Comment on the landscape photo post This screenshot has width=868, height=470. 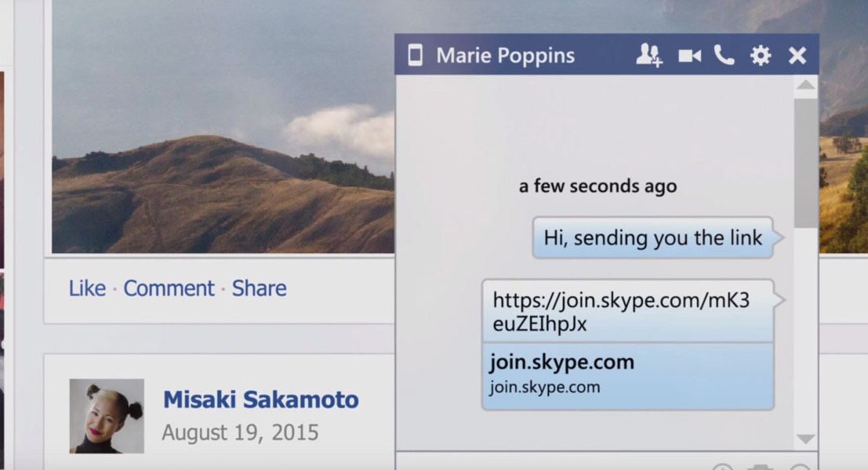[169, 288]
